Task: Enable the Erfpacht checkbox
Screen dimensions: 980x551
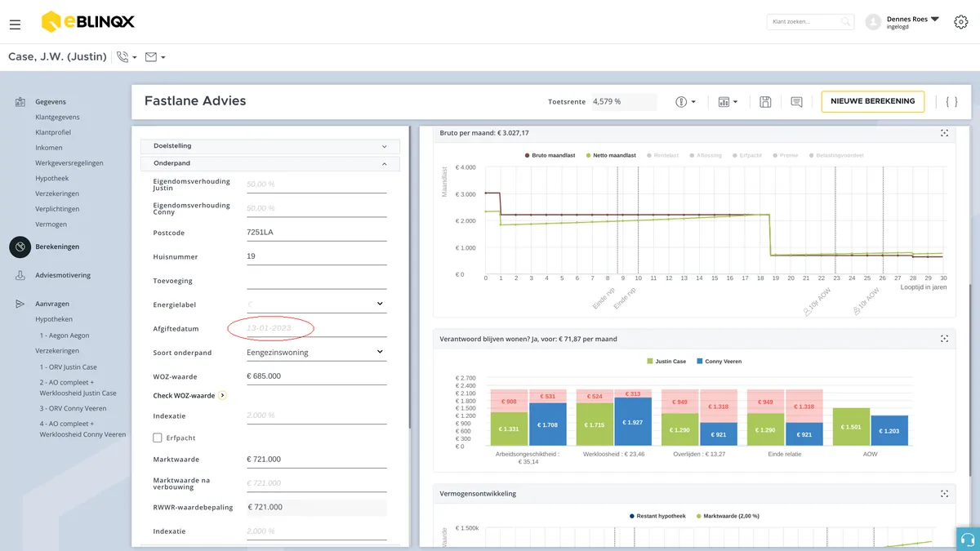Action: (158, 438)
